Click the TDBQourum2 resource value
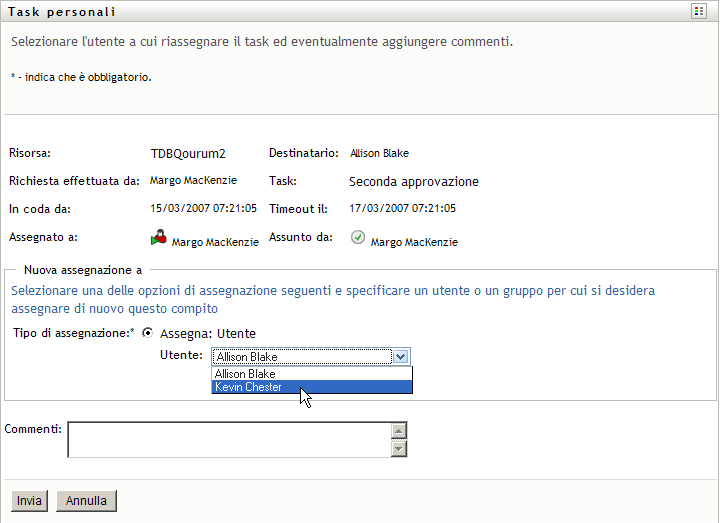The image size is (720, 523). 188,154
